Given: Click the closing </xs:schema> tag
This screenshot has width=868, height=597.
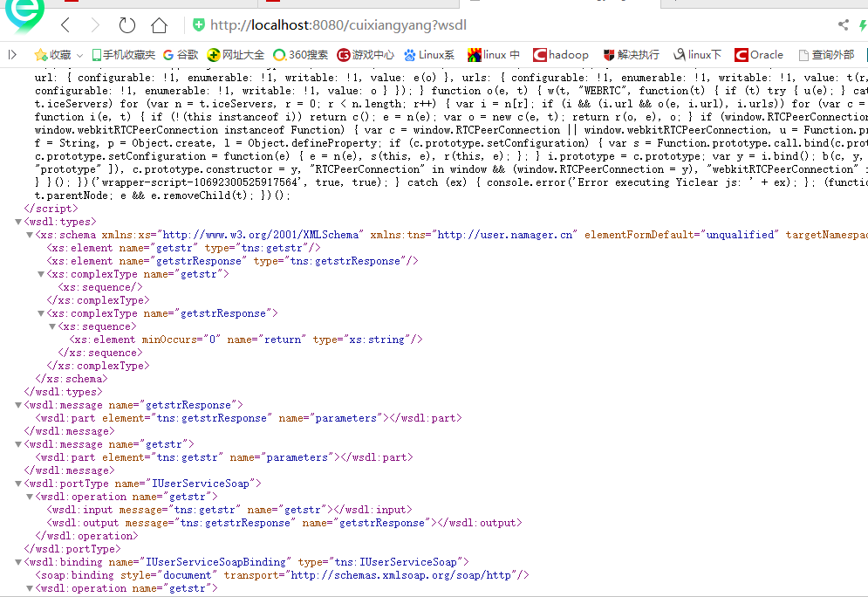Looking at the screenshot, I should (x=72, y=379).
